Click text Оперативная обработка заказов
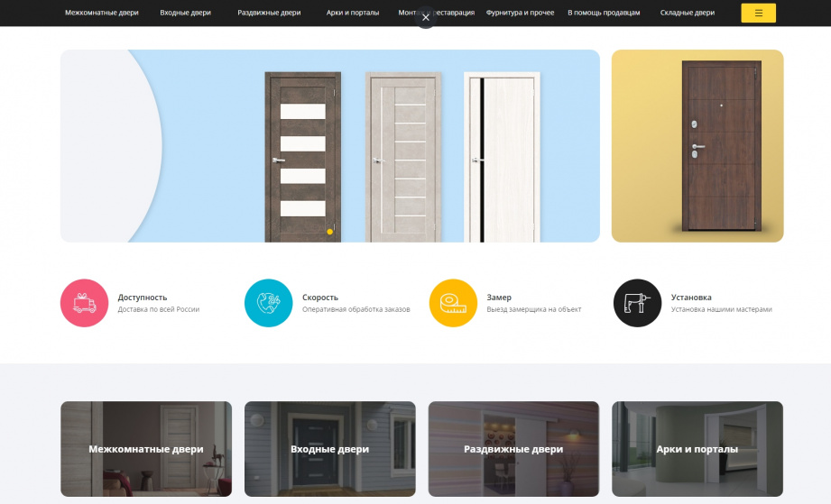 click(356, 309)
